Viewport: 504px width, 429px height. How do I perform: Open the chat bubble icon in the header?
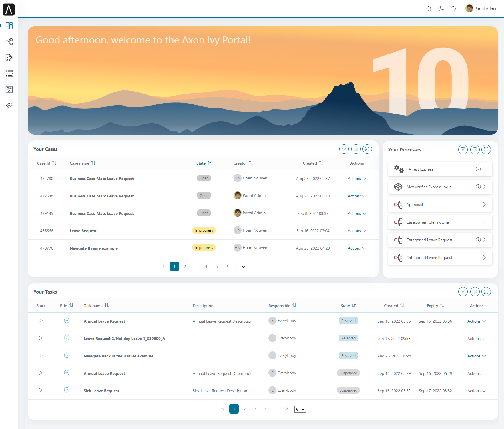click(453, 9)
